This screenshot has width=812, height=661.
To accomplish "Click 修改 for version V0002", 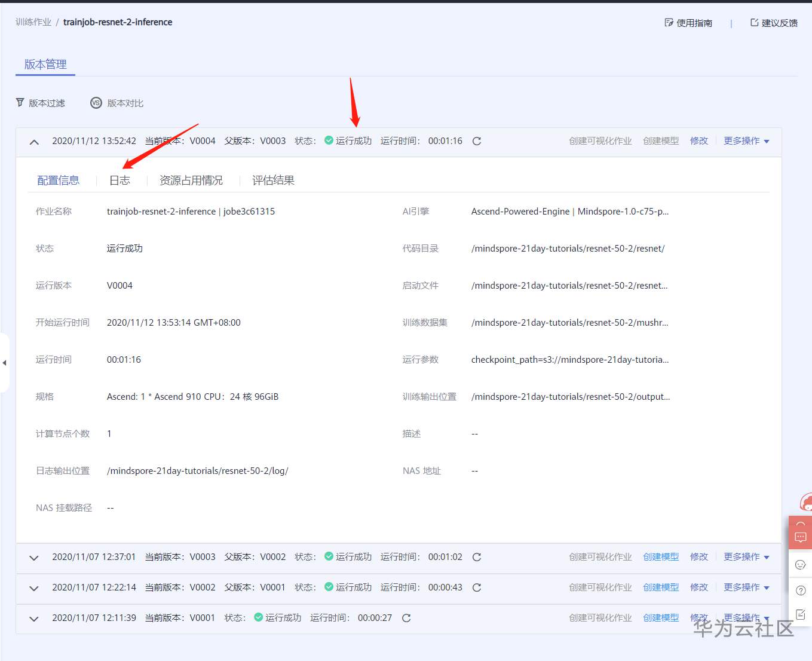I will (699, 587).
